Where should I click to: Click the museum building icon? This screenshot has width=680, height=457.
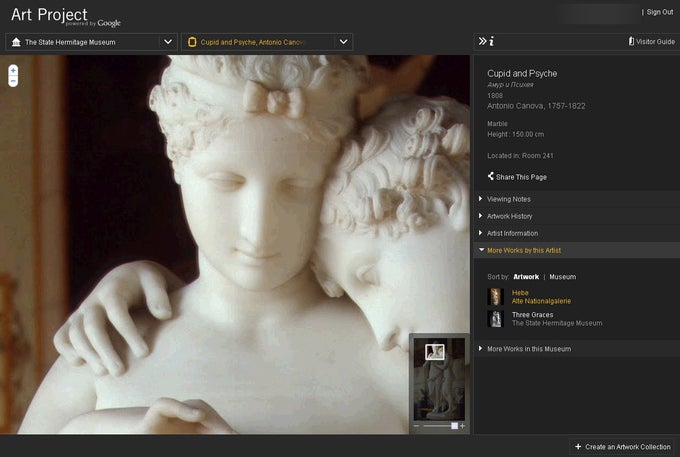[x=16, y=42]
